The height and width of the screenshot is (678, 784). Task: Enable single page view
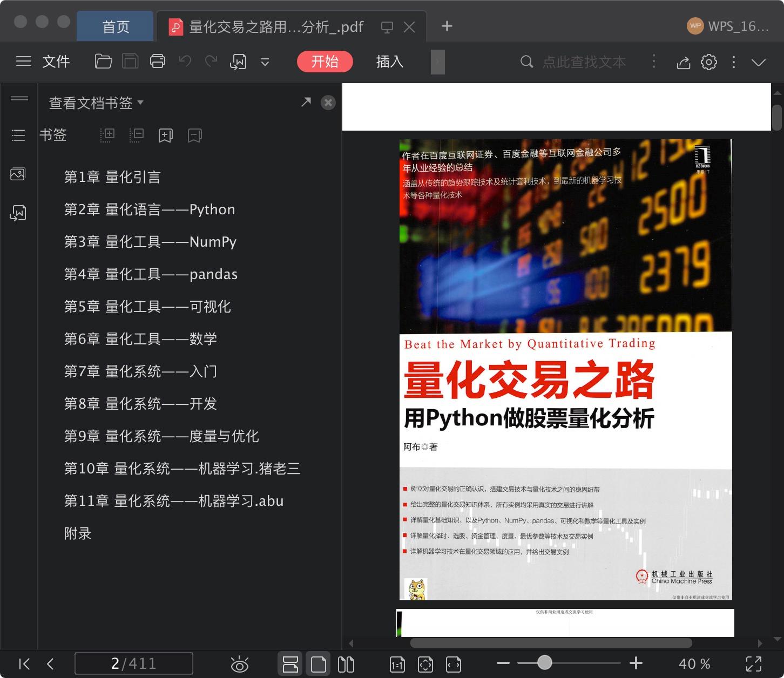(x=319, y=664)
